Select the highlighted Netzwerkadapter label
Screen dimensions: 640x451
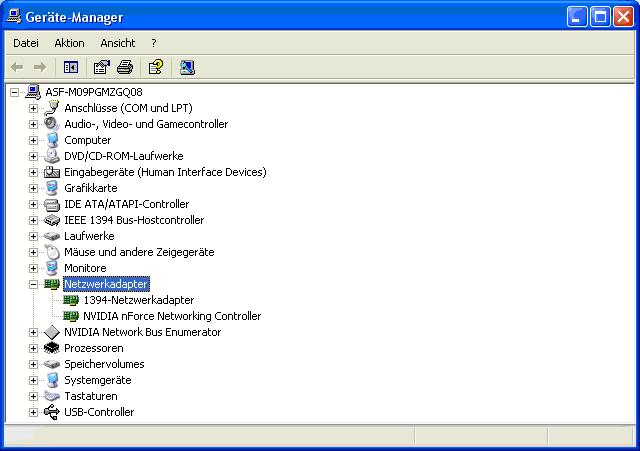(x=107, y=284)
